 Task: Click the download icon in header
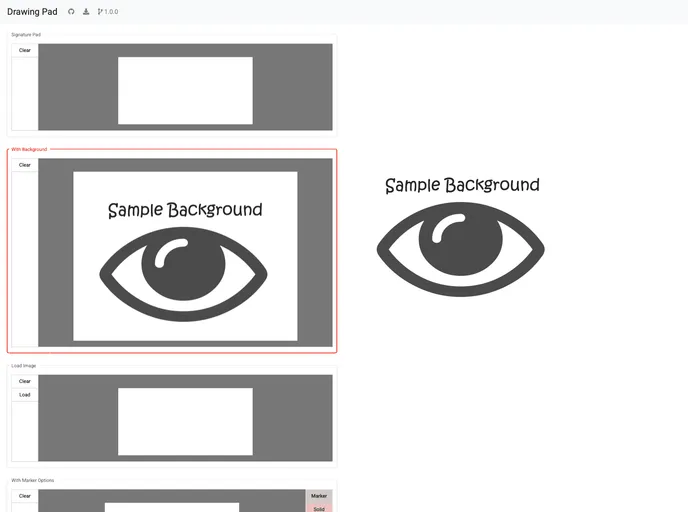coord(86,12)
